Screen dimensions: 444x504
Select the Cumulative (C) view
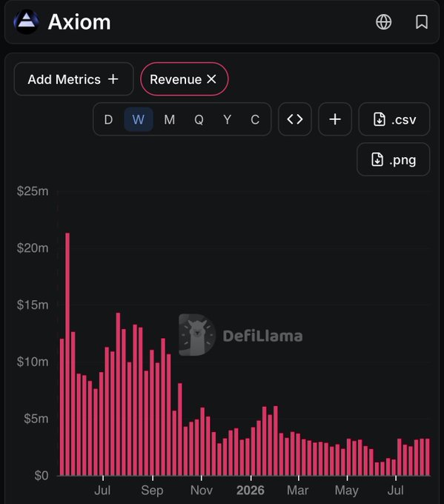[x=255, y=119]
